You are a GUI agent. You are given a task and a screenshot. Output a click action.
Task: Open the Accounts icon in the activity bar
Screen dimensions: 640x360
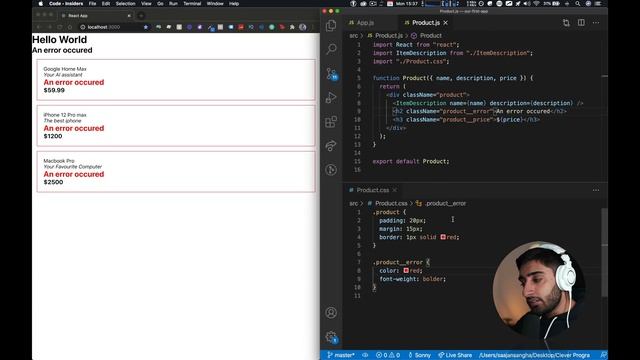331,313
